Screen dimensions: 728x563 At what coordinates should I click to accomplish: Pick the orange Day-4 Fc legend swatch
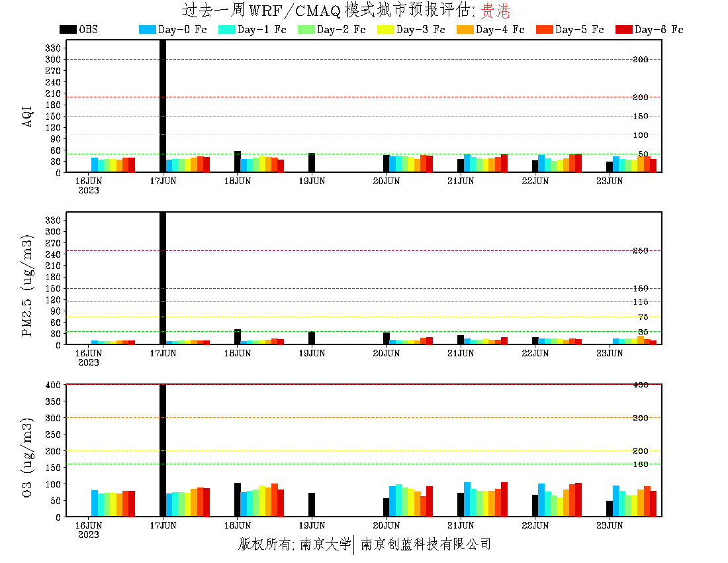tap(465, 29)
